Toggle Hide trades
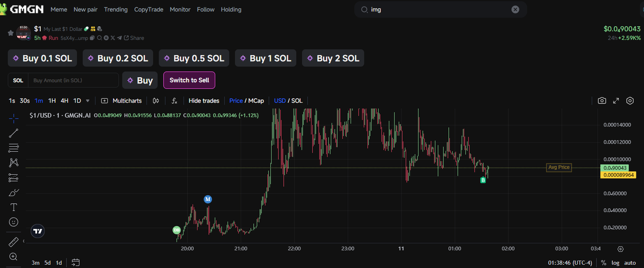 (x=204, y=101)
